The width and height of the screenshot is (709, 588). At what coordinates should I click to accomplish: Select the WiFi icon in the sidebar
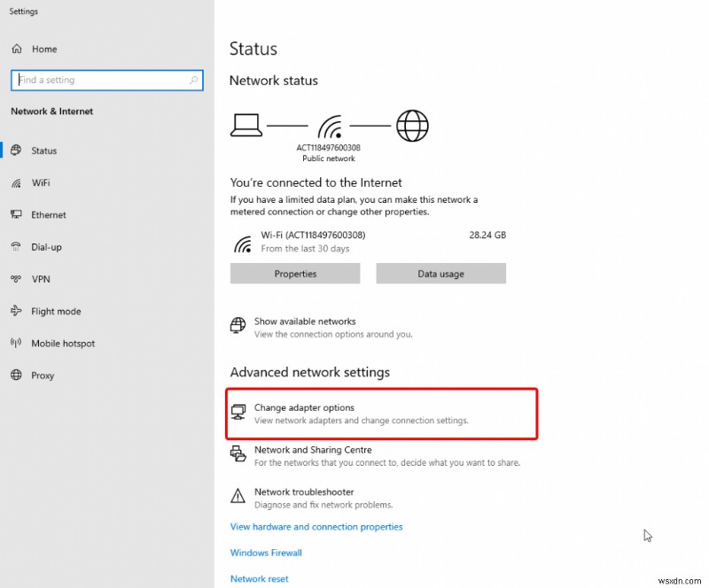[16, 182]
